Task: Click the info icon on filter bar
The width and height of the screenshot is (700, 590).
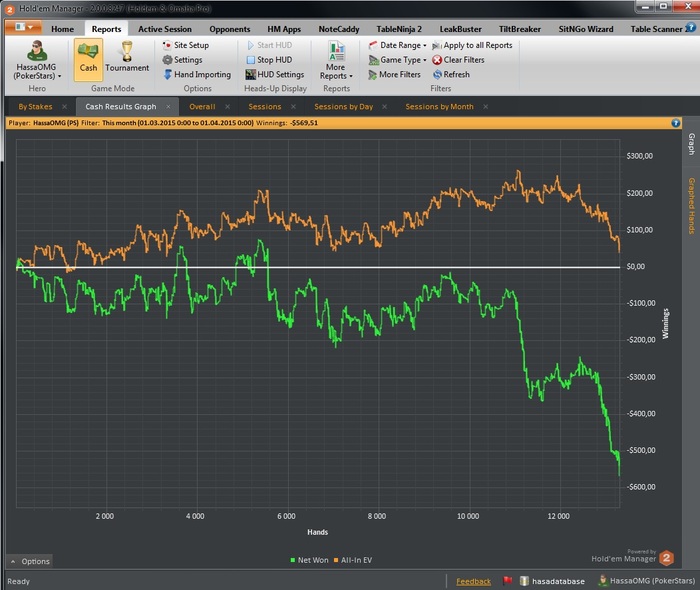Action: tap(676, 123)
